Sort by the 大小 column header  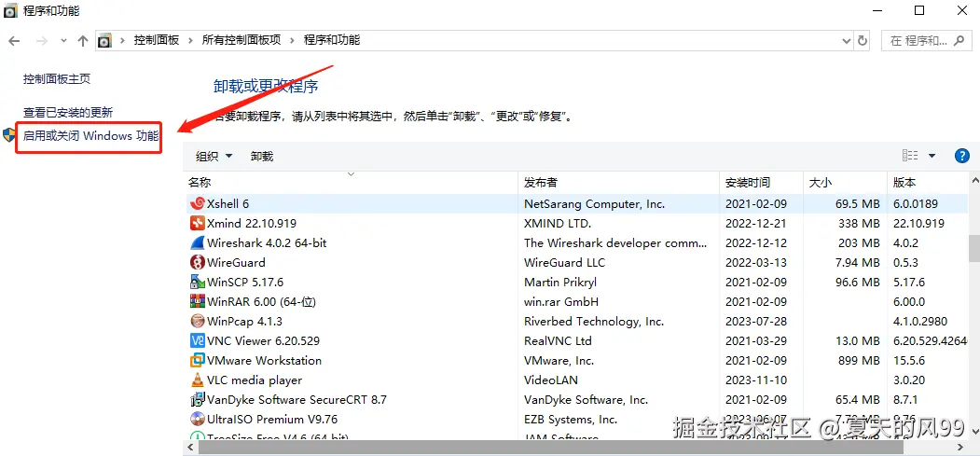845,183
